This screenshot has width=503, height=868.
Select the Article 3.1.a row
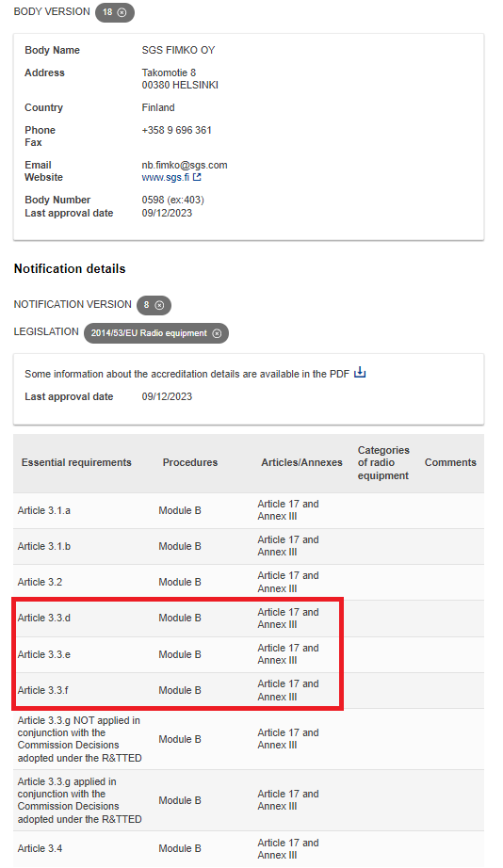coord(249,510)
